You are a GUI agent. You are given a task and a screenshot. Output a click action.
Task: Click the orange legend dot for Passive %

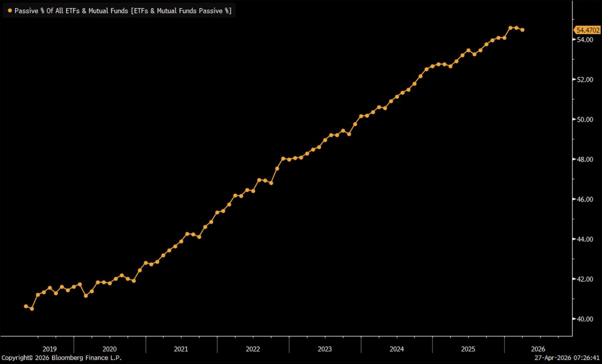click(x=10, y=10)
